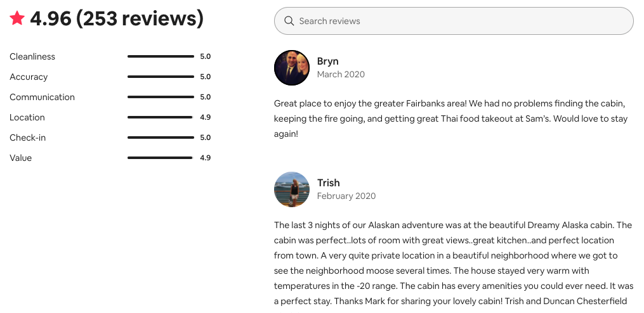Click the Communication rating bar
This screenshot has height=313, width=644.
[x=161, y=97]
